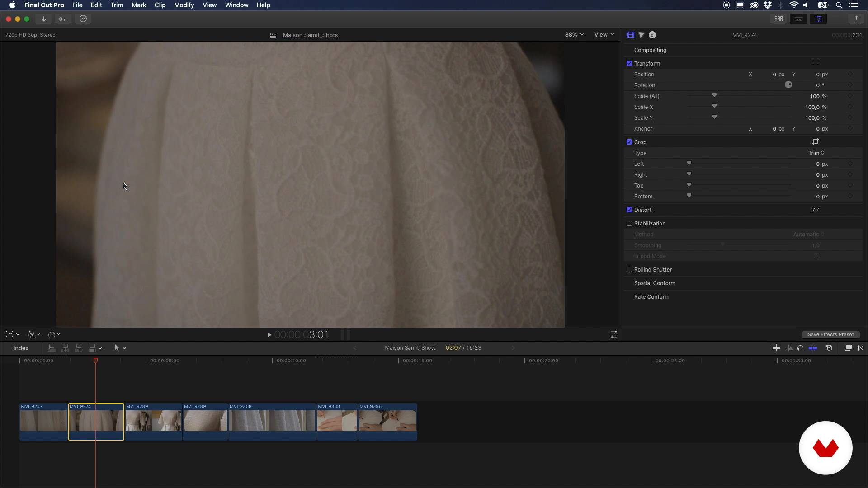This screenshot has width=868, height=488.
Task: Select the MVI_9308 clip in timeline
Action: click(x=271, y=421)
